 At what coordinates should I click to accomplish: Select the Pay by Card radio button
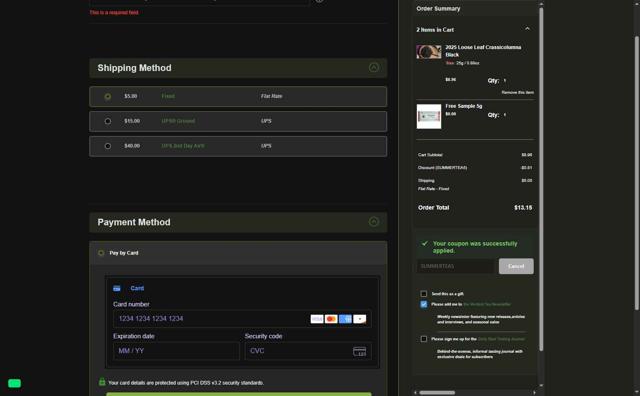101,253
